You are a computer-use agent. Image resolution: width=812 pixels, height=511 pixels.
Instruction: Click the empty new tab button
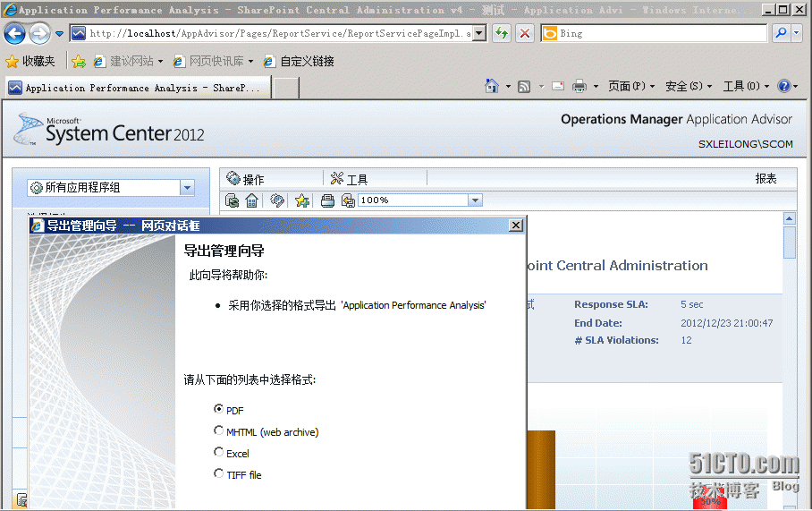(x=286, y=88)
